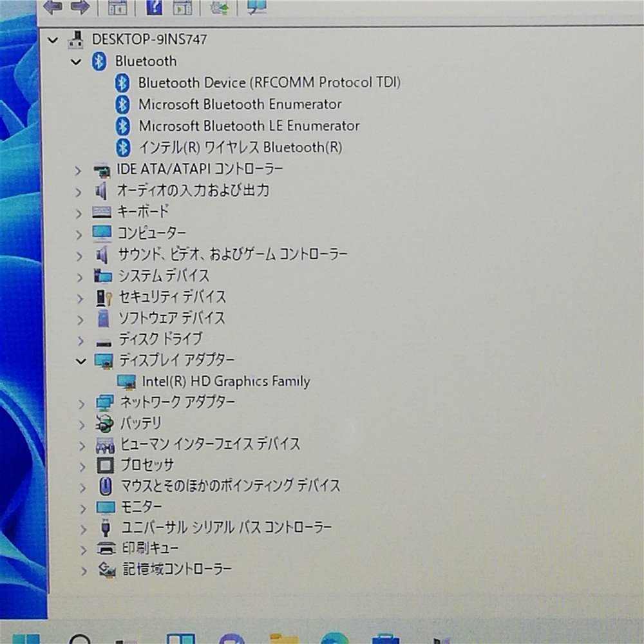The height and width of the screenshot is (644, 644).
Task: Select the 記憶域コントローラー icon
Action: (107, 570)
